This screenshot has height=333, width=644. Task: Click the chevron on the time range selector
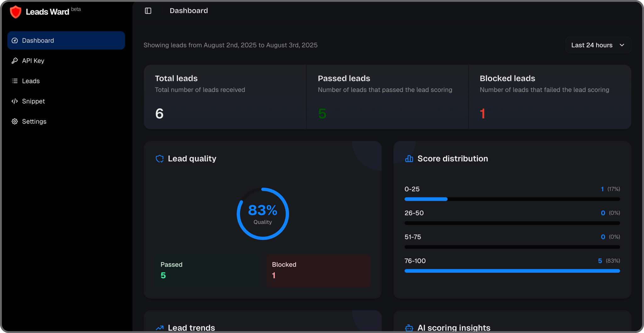(x=622, y=45)
